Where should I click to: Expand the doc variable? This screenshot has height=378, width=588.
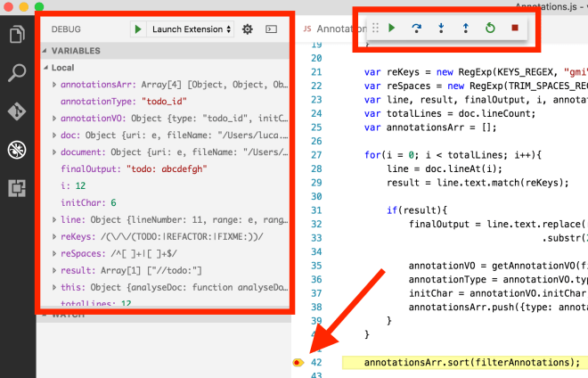coord(54,136)
